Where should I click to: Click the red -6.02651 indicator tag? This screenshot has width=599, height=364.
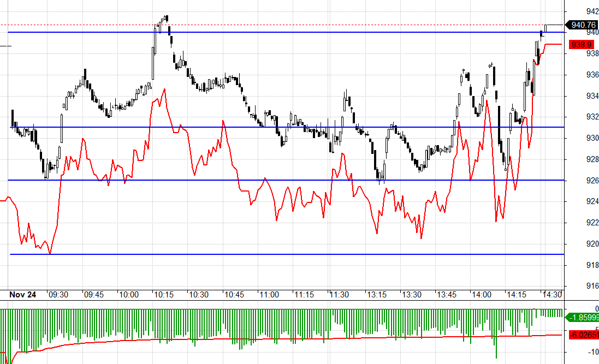[x=583, y=335]
